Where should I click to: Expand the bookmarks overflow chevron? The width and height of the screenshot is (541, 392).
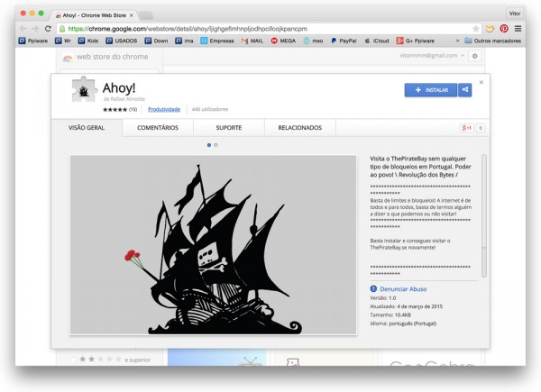(457, 41)
